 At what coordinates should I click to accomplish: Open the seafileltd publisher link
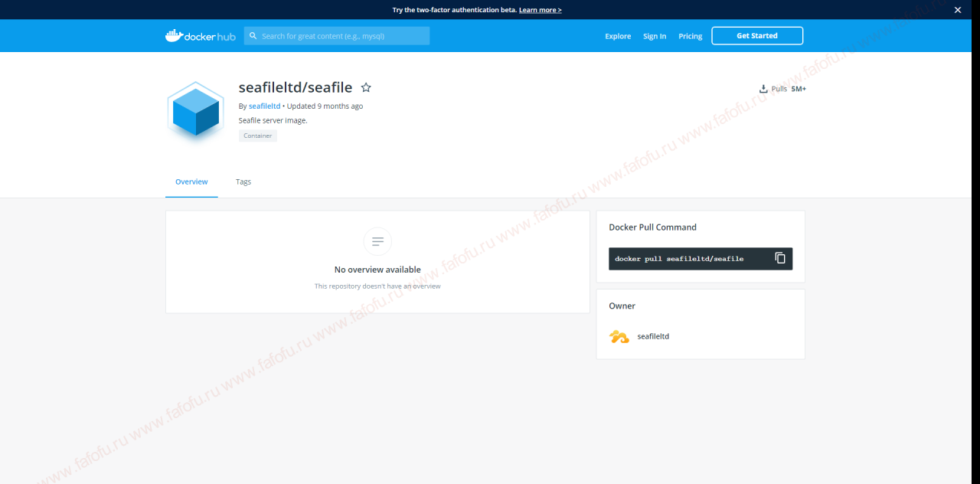click(264, 106)
